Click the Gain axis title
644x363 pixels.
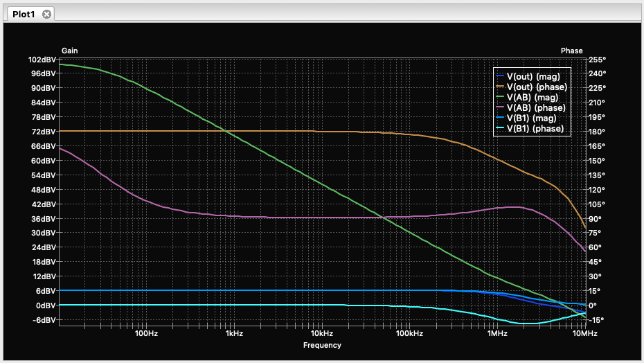(69, 51)
